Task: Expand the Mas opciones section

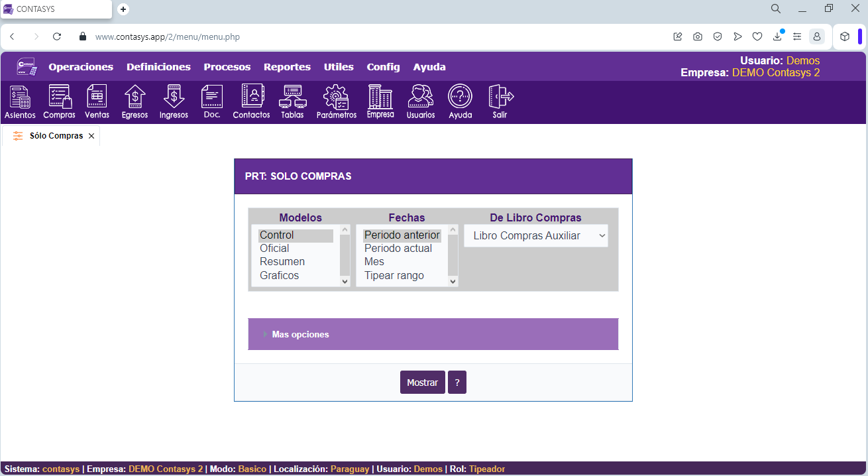Action: 300,335
